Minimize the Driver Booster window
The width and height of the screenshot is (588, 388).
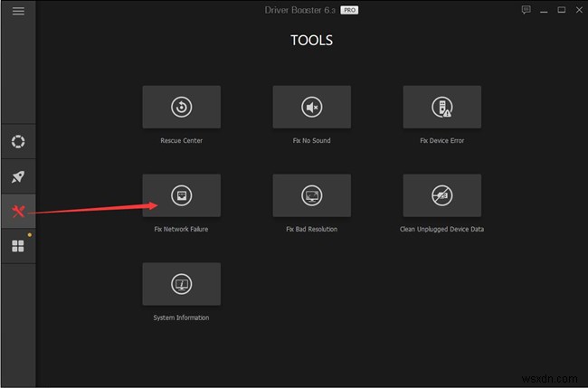point(544,11)
